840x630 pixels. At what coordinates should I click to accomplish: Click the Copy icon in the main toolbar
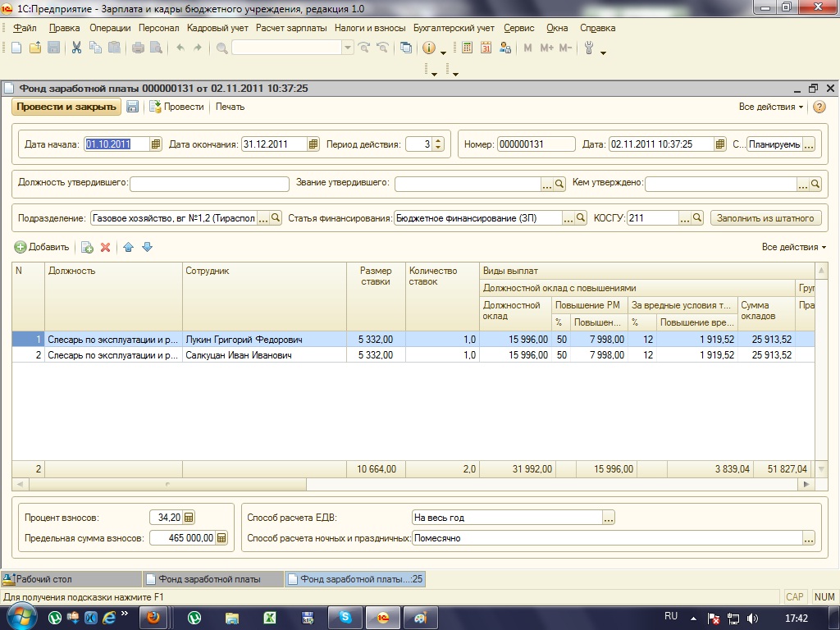(x=95, y=48)
